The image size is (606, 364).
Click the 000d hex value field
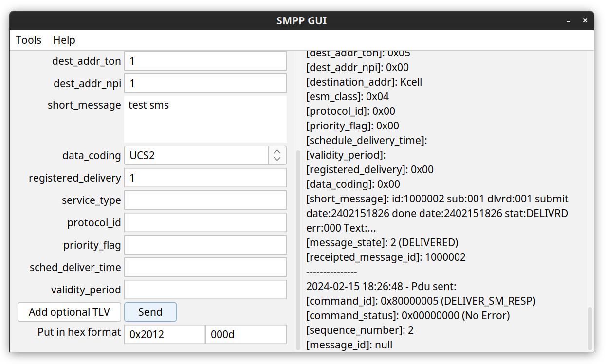(246, 334)
